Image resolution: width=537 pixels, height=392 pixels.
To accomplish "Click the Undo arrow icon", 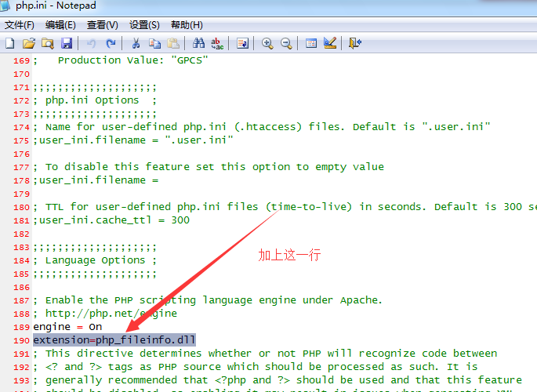I will click(x=91, y=43).
